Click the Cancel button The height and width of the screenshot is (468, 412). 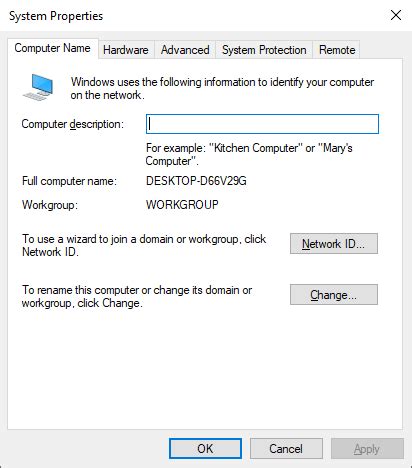(286, 449)
